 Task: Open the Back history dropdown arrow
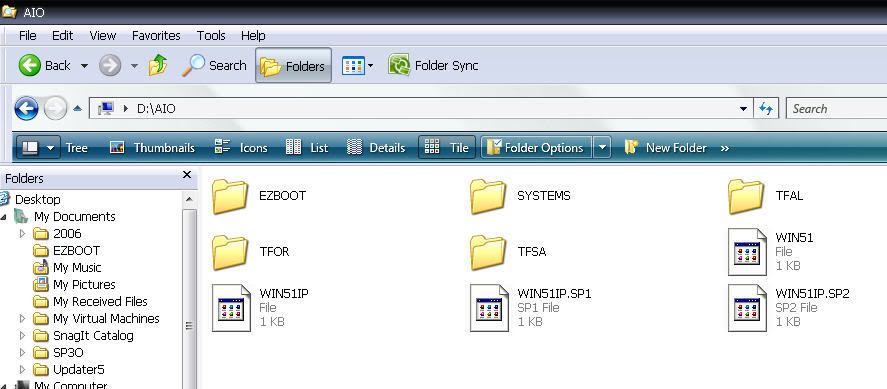tap(84, 66)
